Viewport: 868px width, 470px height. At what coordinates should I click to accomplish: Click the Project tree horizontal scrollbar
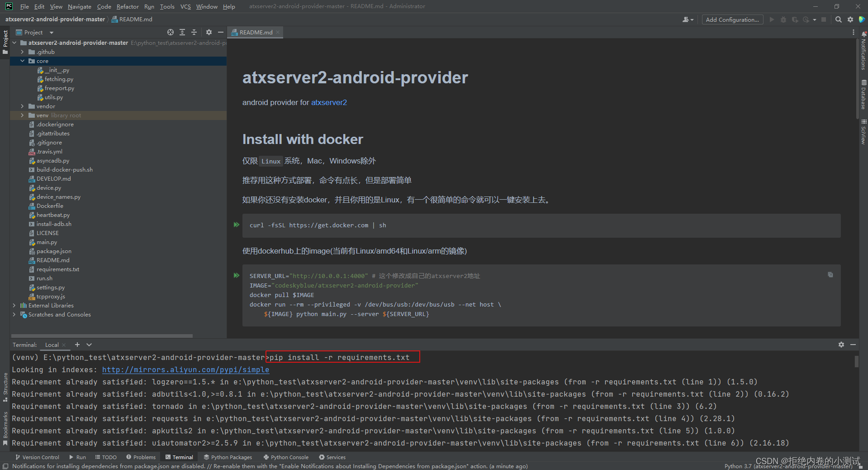pyautogui.click(x=102, y=336)
